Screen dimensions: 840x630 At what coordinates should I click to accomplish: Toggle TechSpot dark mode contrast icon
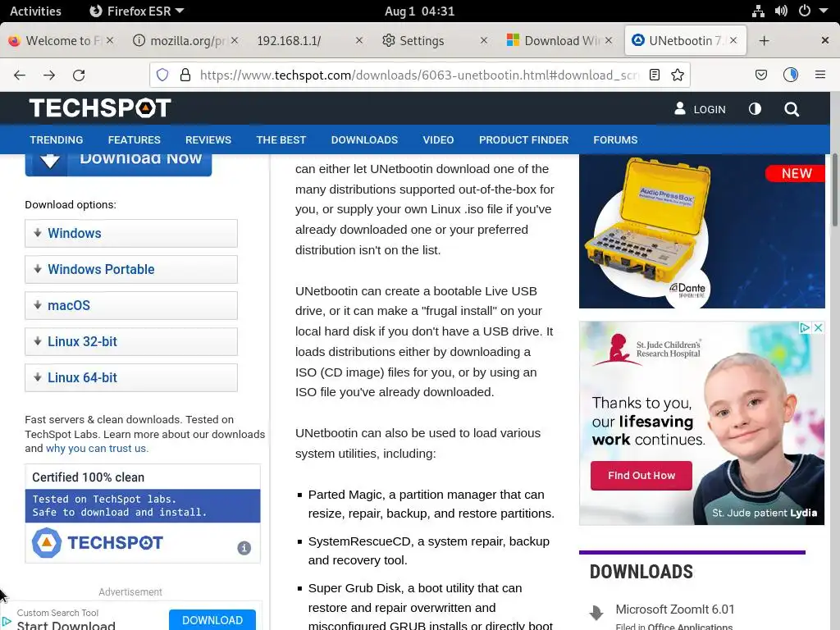pyautogui.click(x=755, y=109)
